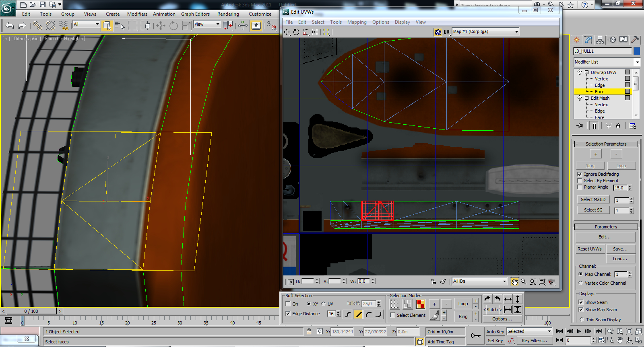Click the Reset UVWs button
This screenshot has height=347, width=644.
(x=589, y=249)
